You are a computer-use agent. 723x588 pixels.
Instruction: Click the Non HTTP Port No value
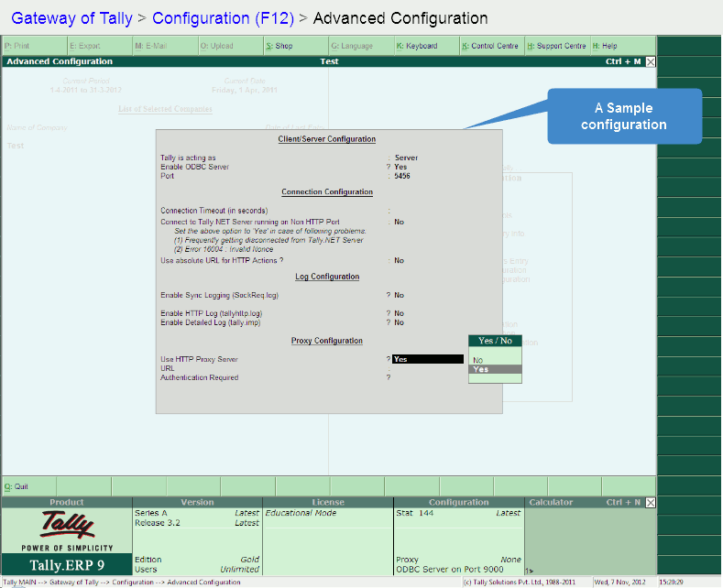399,223
